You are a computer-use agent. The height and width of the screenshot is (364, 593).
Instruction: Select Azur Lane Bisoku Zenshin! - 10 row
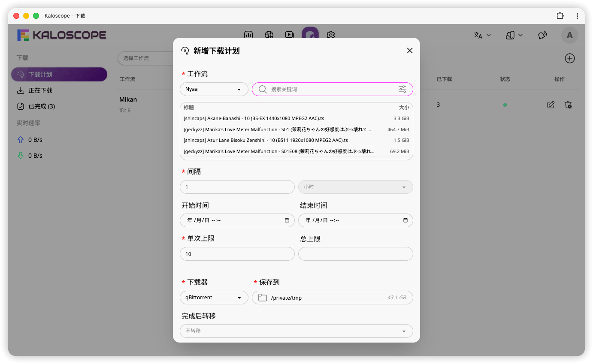(x=296, y=140)
